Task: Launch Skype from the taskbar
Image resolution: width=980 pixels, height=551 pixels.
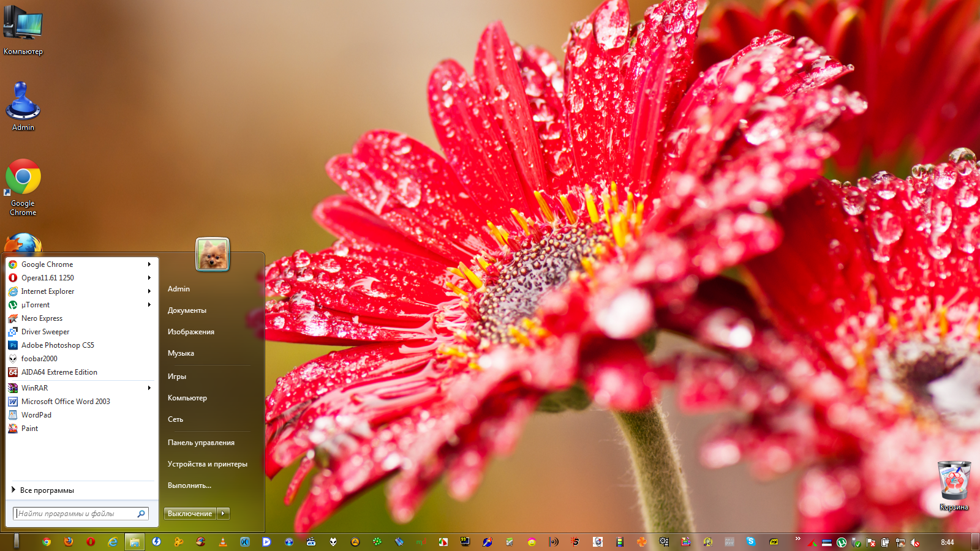Action: tap(751, 542)
